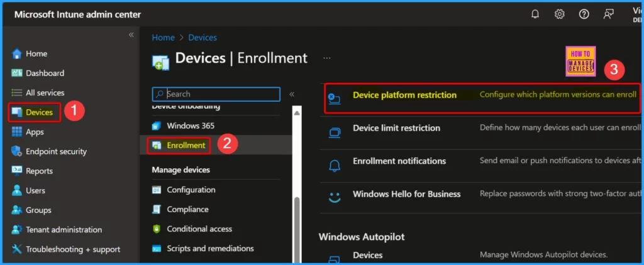Click the Home house icon in sidebar
Viewport: 644px width, 265px height.
point(17,54)
